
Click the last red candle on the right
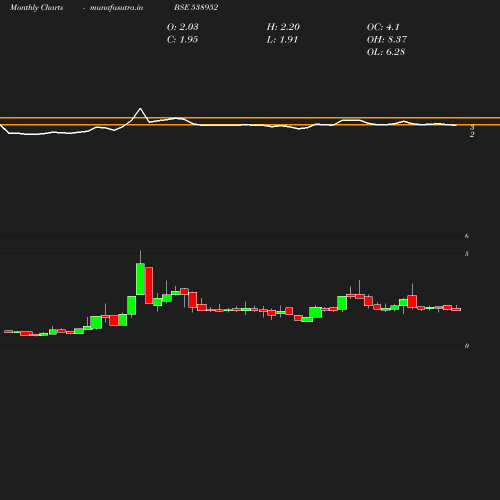coord(456,309)
